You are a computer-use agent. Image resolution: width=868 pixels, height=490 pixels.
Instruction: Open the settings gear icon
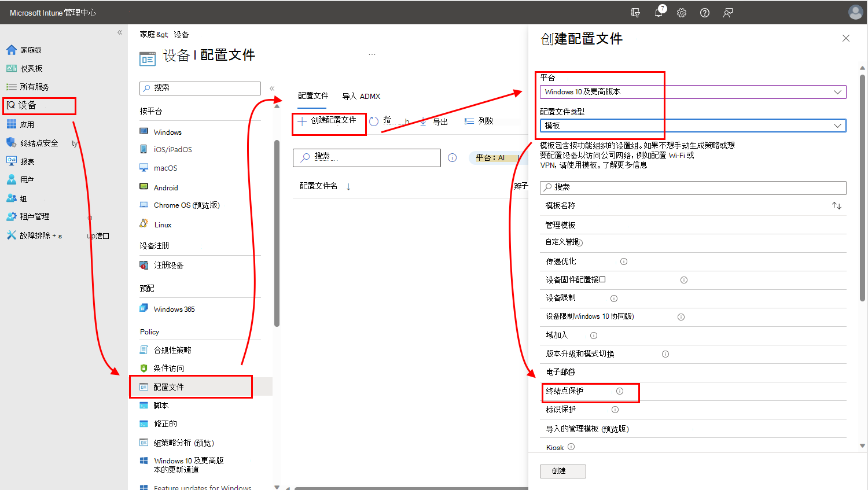click(682, 13)
